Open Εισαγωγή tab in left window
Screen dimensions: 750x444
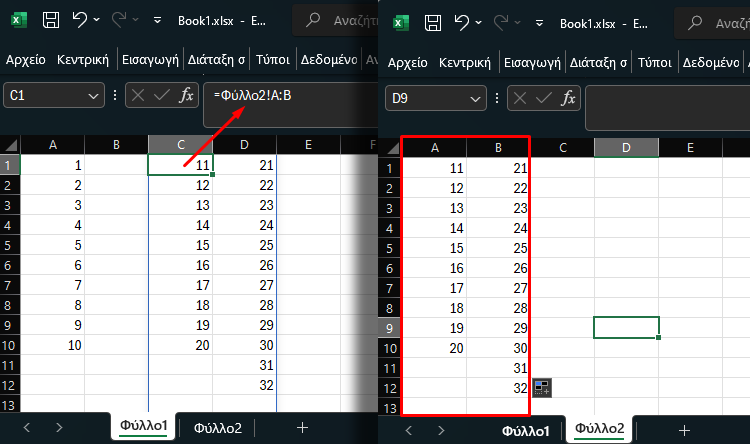(x=150, y=60)
